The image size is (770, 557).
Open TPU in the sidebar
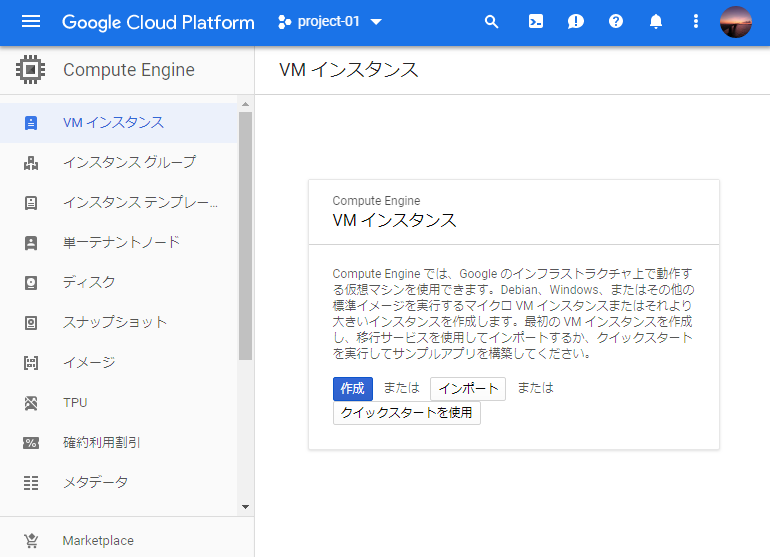(118, 403)
